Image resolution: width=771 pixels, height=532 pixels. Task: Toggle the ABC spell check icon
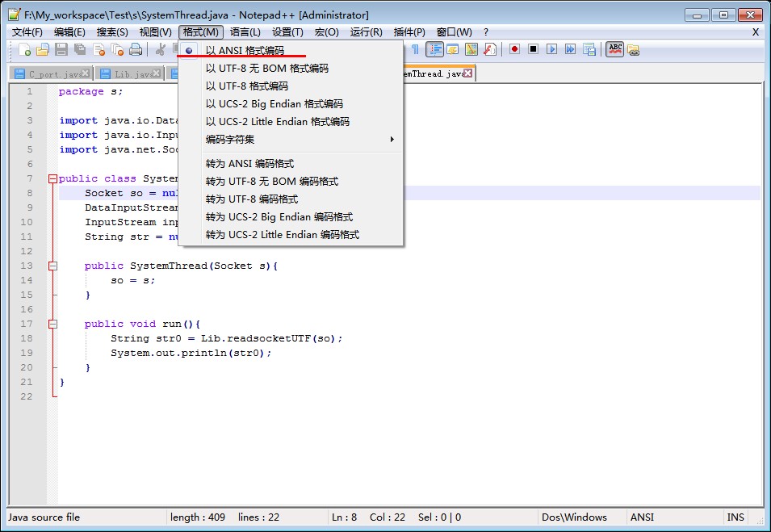pyautogui.click(x=615, y=49)
